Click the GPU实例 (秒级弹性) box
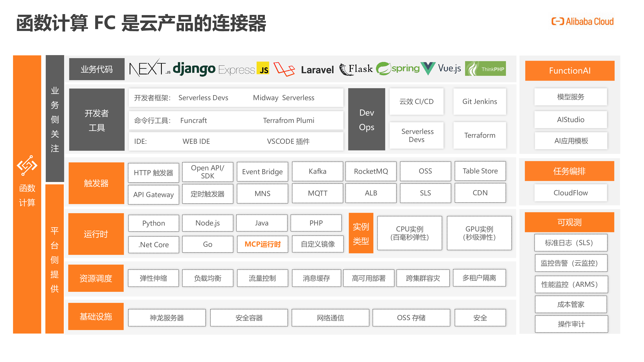The image size is (644, 362). (479, 233)
